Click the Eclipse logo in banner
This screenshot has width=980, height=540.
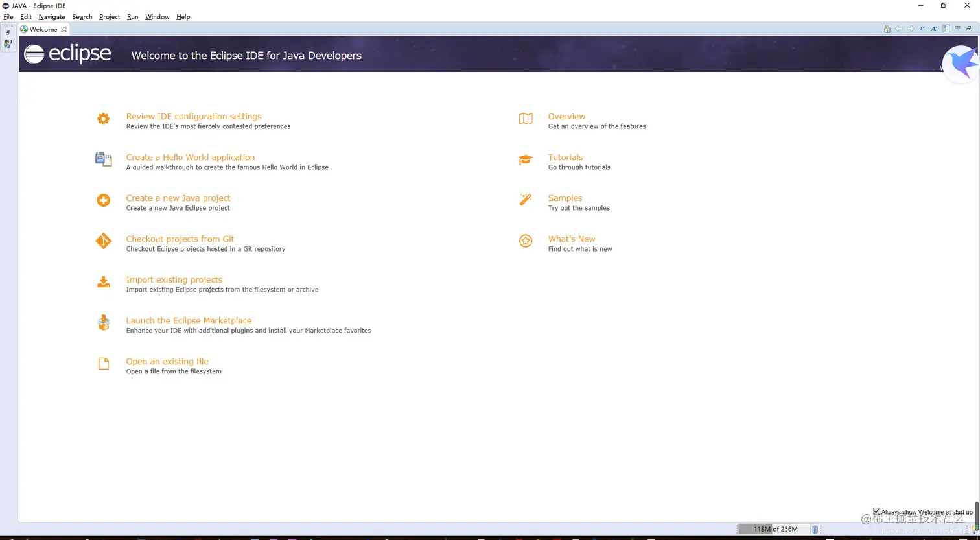coord(67,54)
